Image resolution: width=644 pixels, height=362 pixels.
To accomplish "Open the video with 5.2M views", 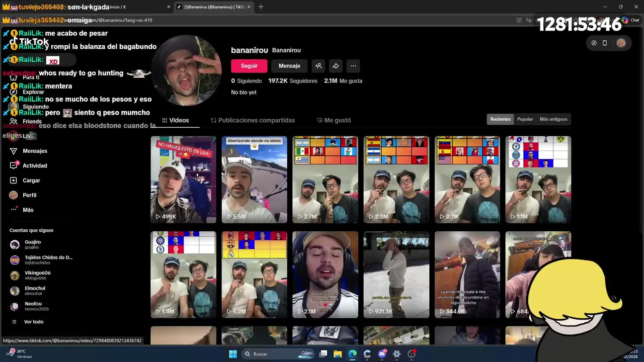I will 255,275.
